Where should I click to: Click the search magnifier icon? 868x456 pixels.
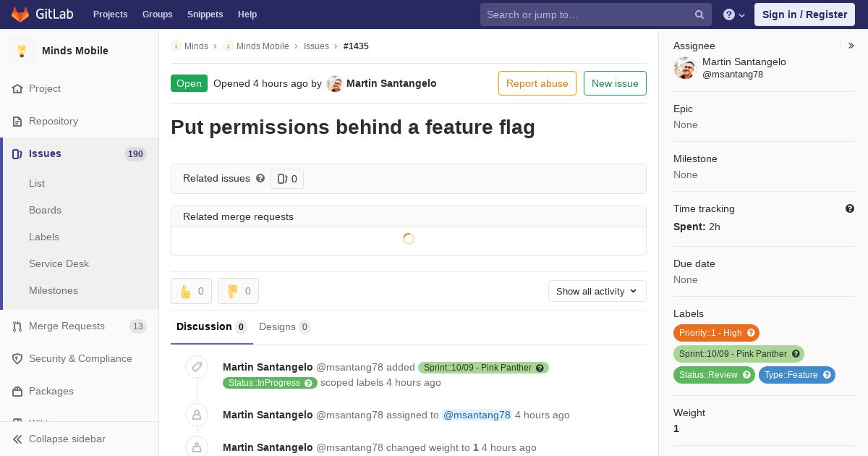[x=699, y=14]
